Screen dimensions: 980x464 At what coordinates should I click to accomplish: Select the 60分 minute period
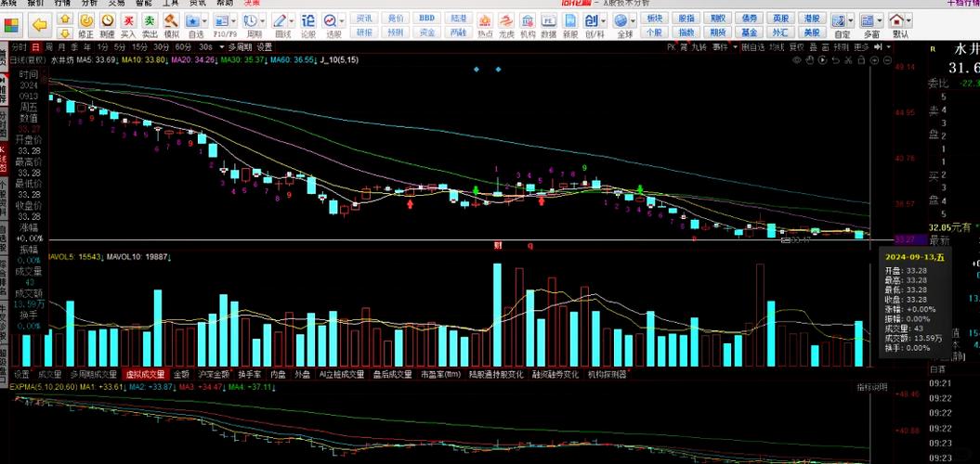[x=183, y=46]
